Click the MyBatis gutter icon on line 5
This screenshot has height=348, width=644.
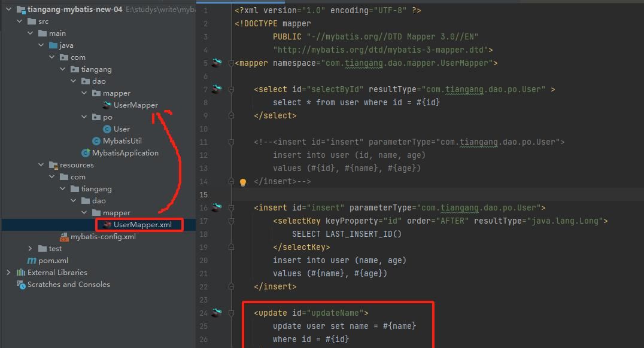216,63
